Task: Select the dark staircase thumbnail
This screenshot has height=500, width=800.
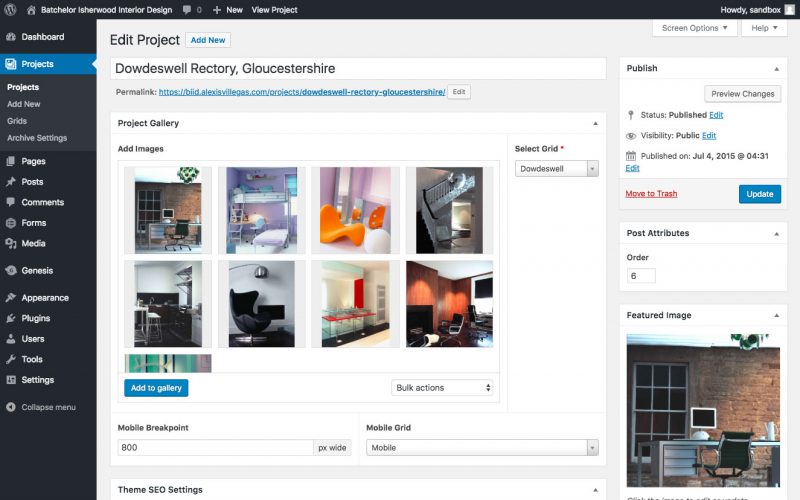Action: coord(449,210)
